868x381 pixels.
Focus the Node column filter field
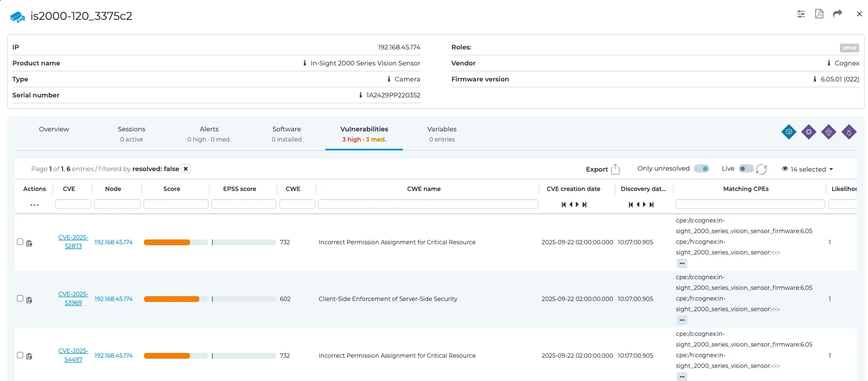point(117,204)
